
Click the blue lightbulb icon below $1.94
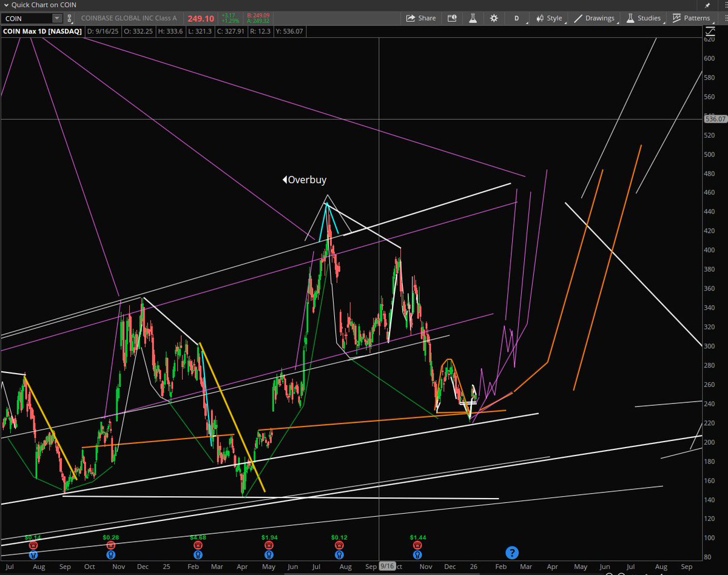269,554
